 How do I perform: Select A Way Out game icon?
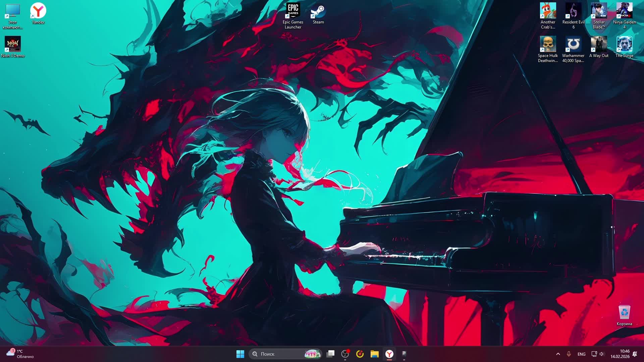(x=599, y=45)
